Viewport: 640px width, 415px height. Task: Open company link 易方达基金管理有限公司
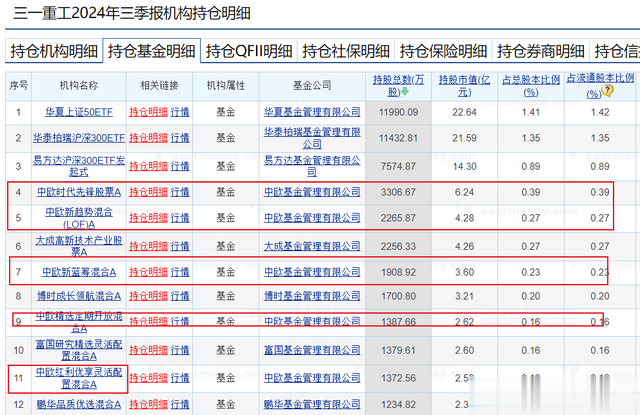click(312, 166)
